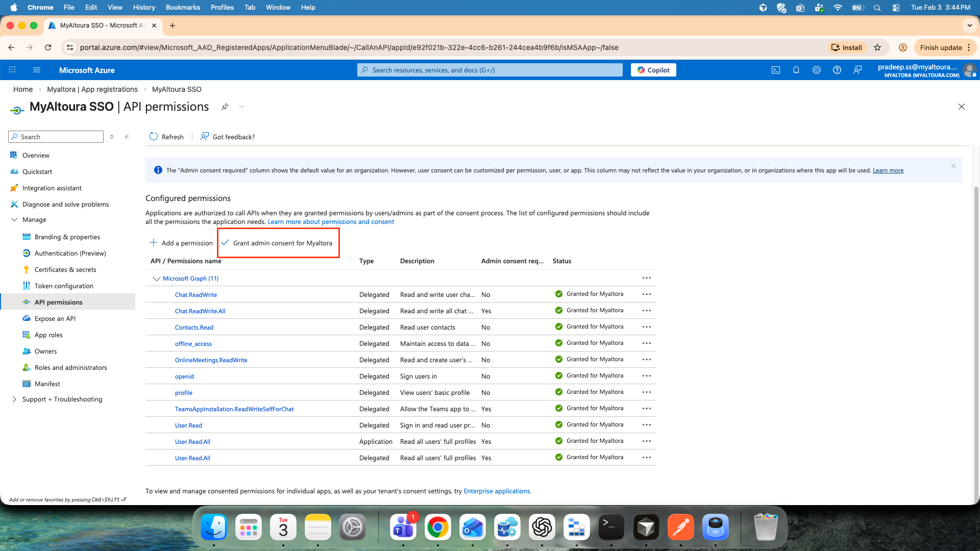Open ChatGPT app from the Dock
Image resolution: width=980 pixels, height=551 pixels.
click(x=542, y=527)
